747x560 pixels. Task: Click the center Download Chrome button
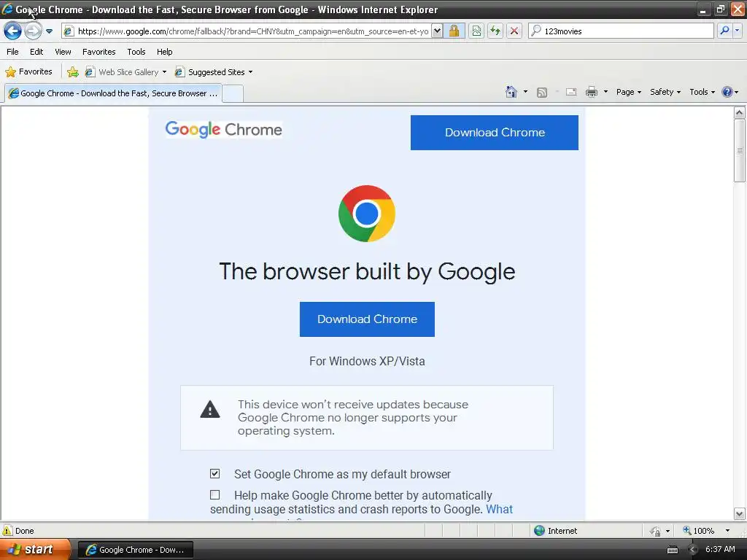[367, 319]
